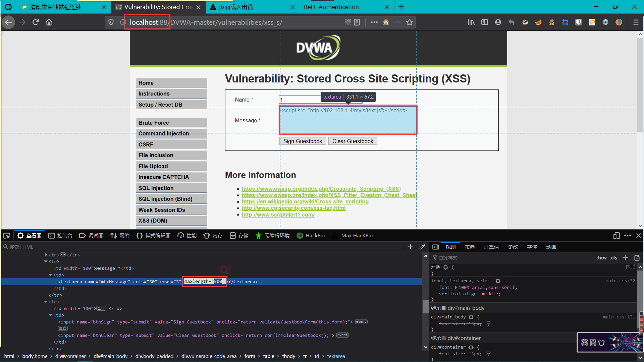Open the Bitwarden shield extension icon
The width and height of the screenshot is (644, 362).
578,22
